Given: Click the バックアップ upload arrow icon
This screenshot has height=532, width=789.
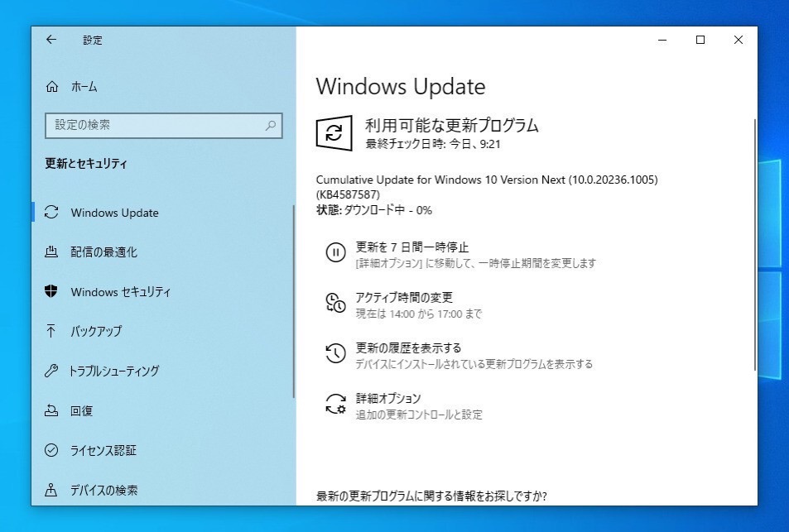Looking at the screenshot, I should [x=51, y=330].
